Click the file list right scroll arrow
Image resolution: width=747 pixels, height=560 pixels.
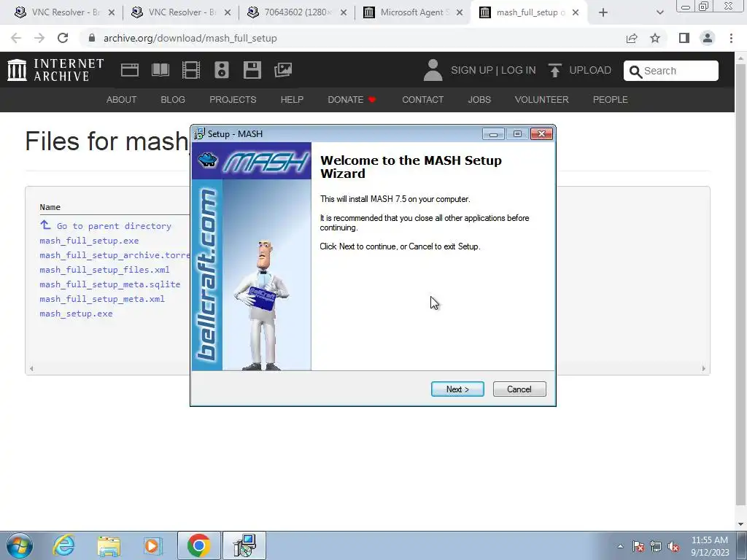704,368
